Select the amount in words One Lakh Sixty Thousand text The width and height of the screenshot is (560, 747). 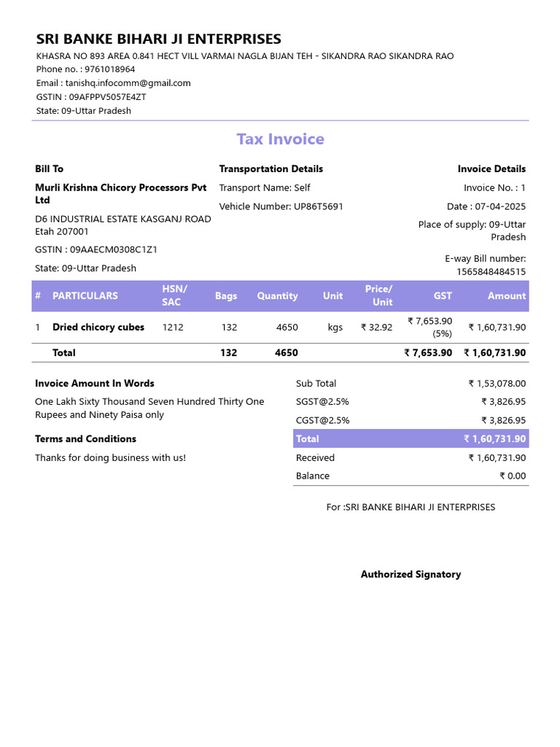tap(149, 408)
